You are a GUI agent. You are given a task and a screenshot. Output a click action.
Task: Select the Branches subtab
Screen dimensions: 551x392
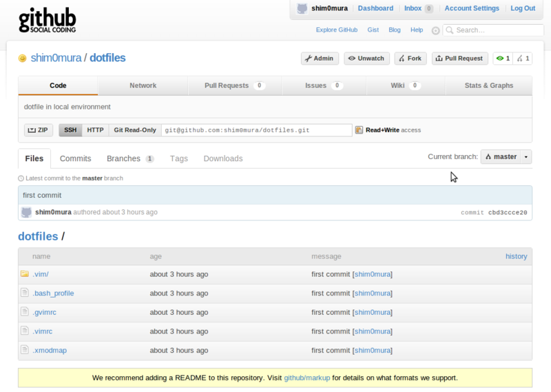[x=130, y=158]
